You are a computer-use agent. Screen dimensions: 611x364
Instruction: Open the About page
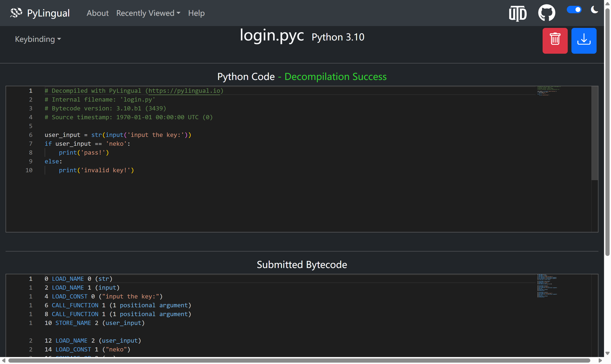(97, 13)
